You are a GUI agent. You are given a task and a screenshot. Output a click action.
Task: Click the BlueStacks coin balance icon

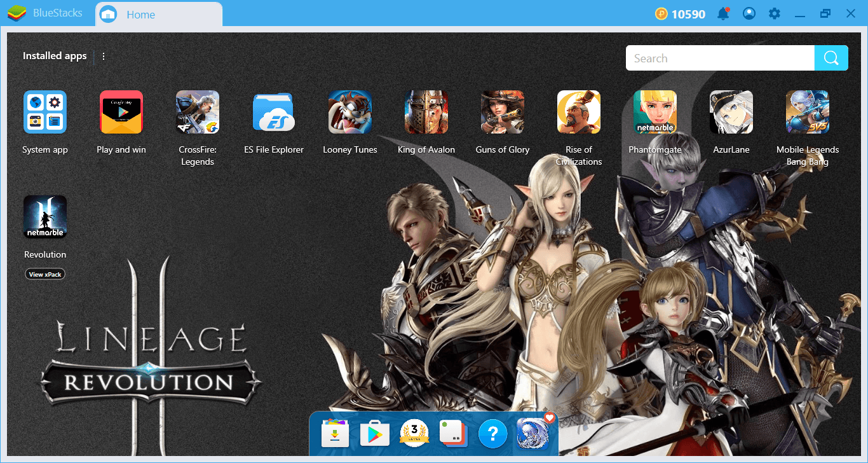[x=662, y=13]
